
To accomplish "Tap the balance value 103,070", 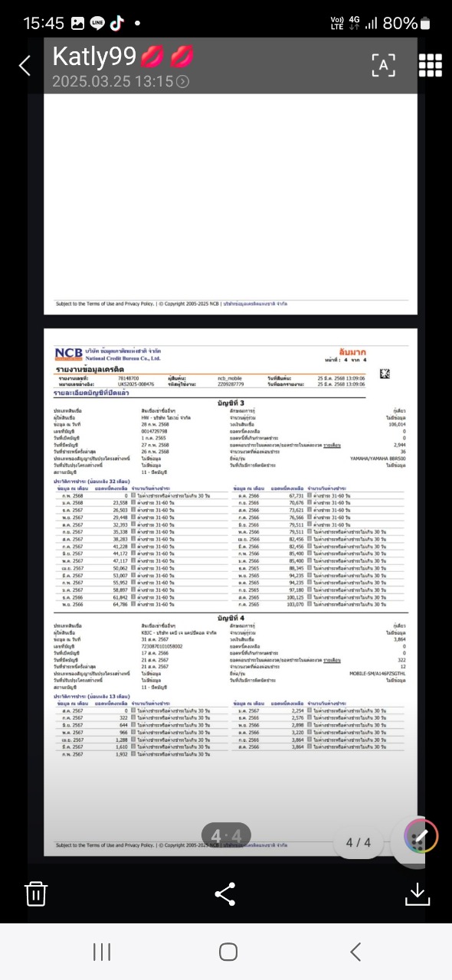I will point(296,605).
